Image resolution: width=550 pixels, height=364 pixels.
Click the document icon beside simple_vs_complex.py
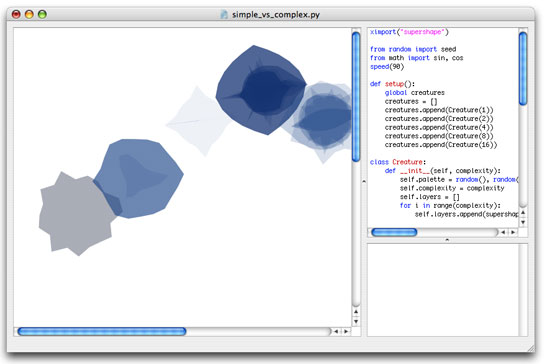tap(224, 14)
